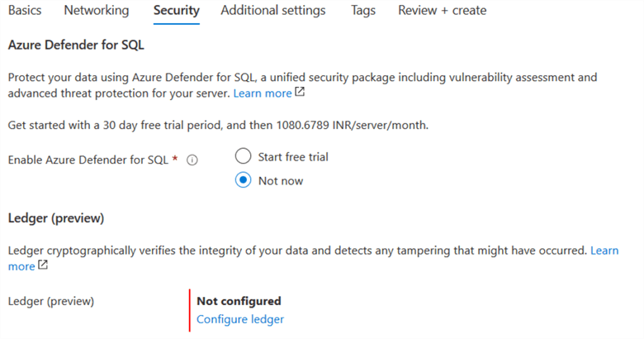Click the bold Ledger (preview) section heading
644x339 pixels.
click(x=56, y=218)
